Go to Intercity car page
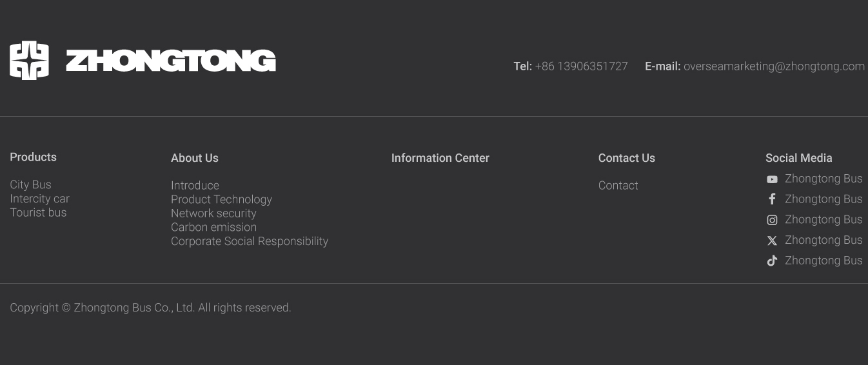This screenshot has width=868, height=365. pyautogui.click(x=39, y=199)
